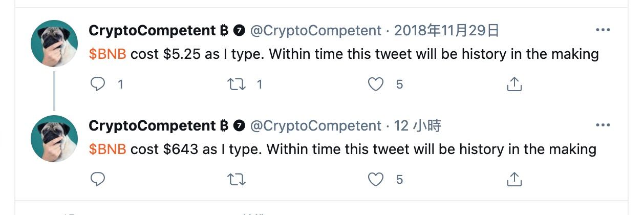Share the second tweet via upload icon

tap(514, 179)
